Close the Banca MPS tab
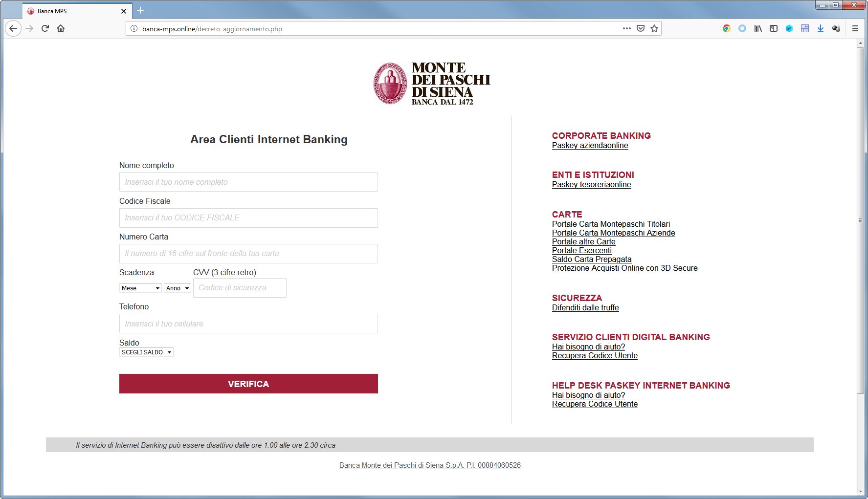Viewport: 868px width, 499px height. tap(123, 11)
